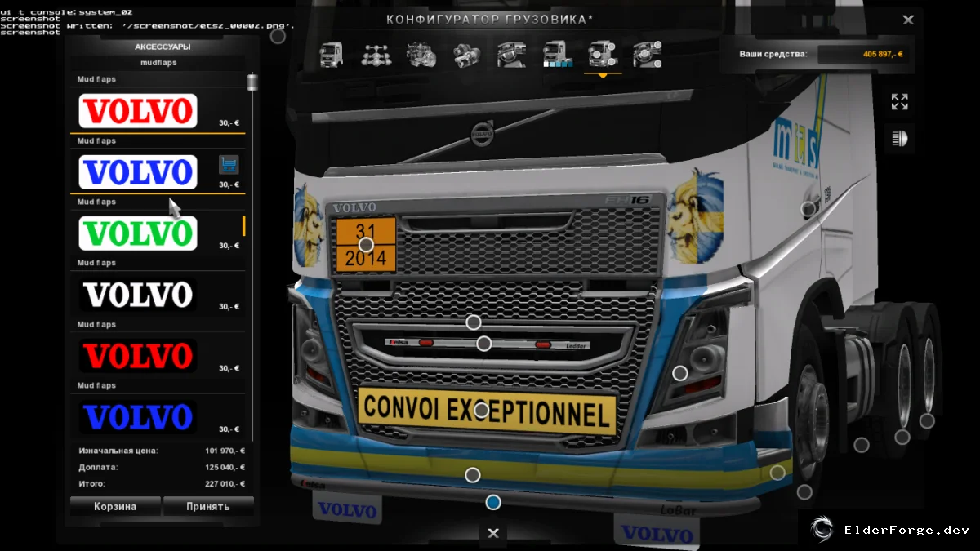Screen dimensions: 980x551
Task: Select the node on the orange 31/2014 plate
Action: tap(366, 244)
